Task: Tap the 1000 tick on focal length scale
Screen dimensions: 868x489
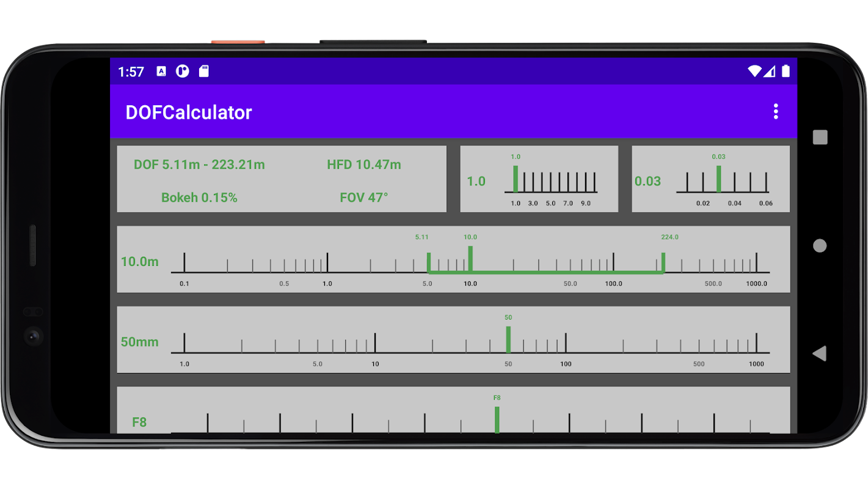Action: click(756, 342)
